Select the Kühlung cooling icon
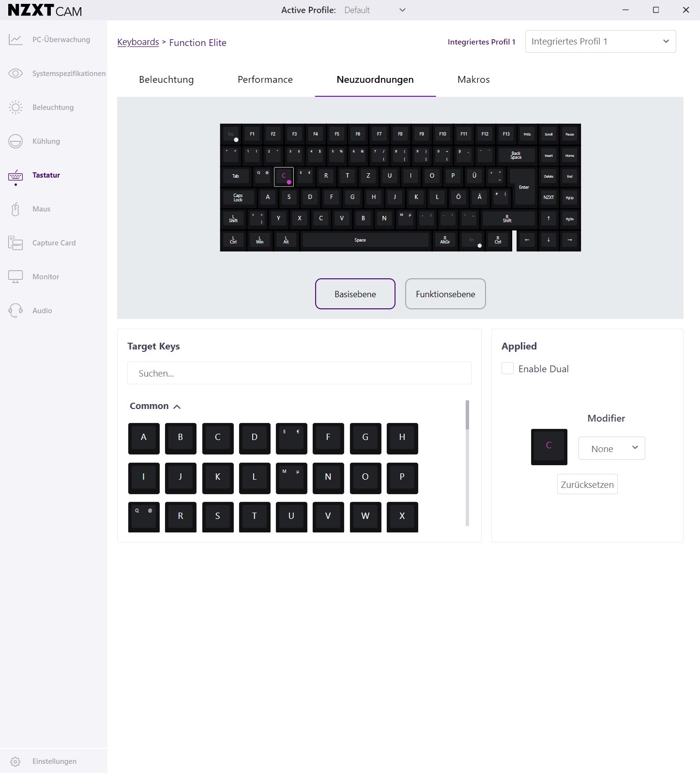The width and height of the screenshot is (700, 773). 15,141
